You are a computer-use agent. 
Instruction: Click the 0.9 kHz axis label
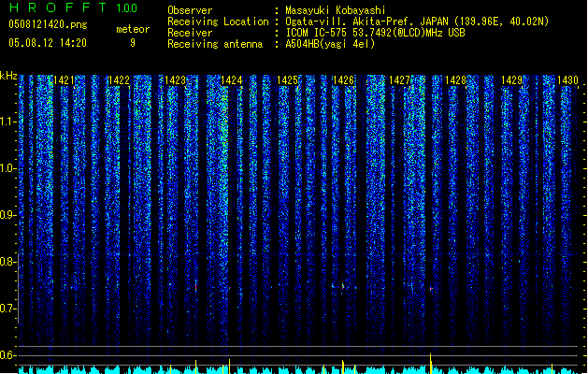tap(7, 215)
